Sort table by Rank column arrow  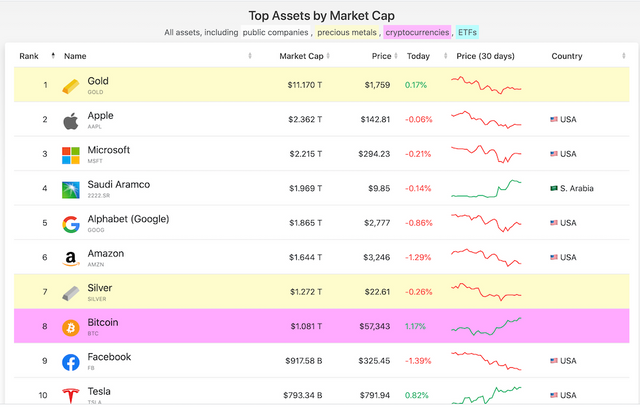(x=53, y=56)
